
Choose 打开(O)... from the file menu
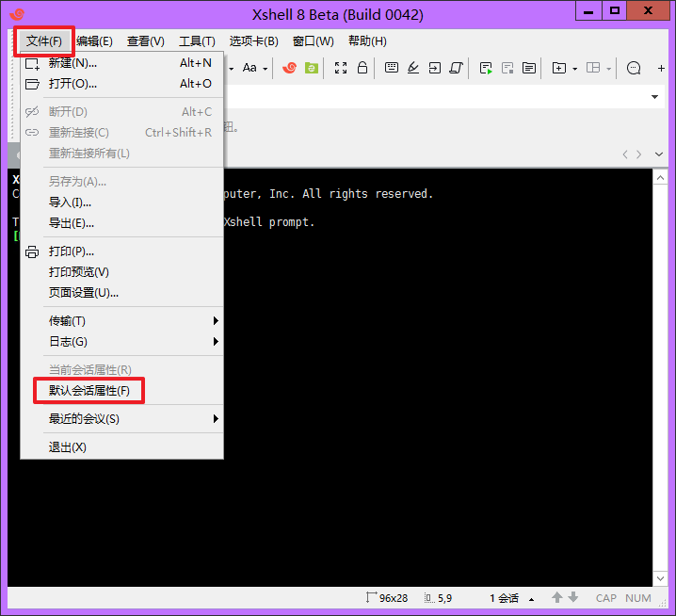pos(122,84)
